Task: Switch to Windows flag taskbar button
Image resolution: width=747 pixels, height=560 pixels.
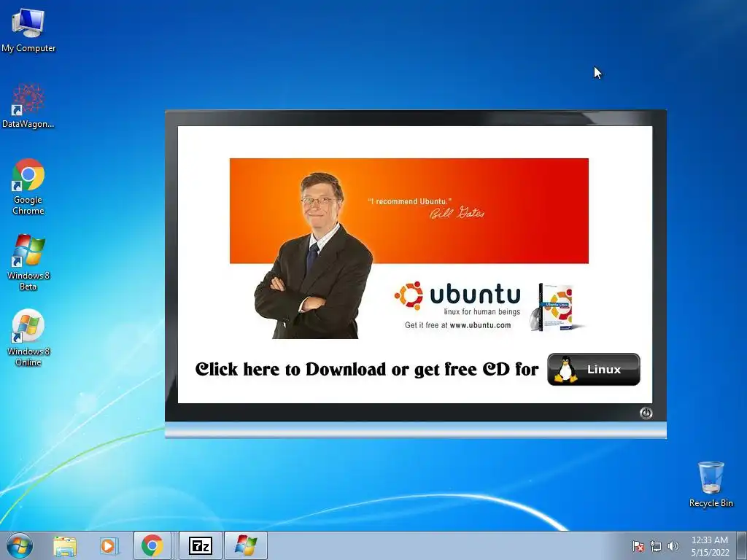Action: click(246, 545)
